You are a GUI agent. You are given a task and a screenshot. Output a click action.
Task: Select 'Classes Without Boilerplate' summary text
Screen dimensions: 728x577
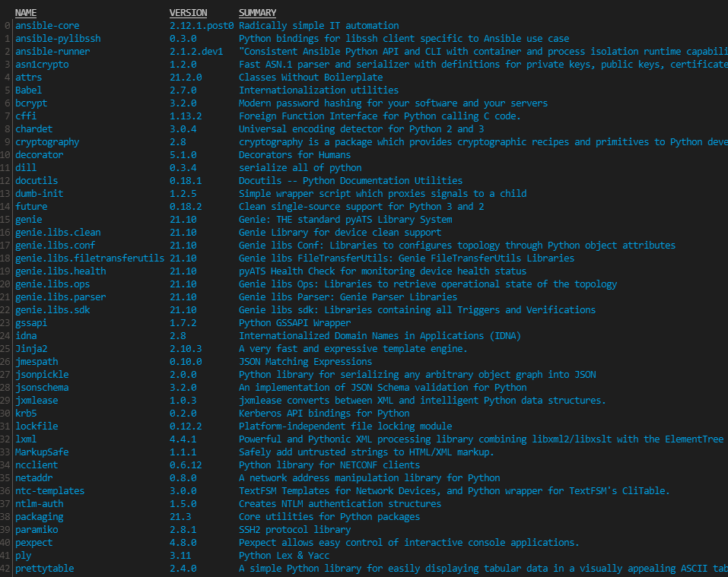(x=310, y=78)
